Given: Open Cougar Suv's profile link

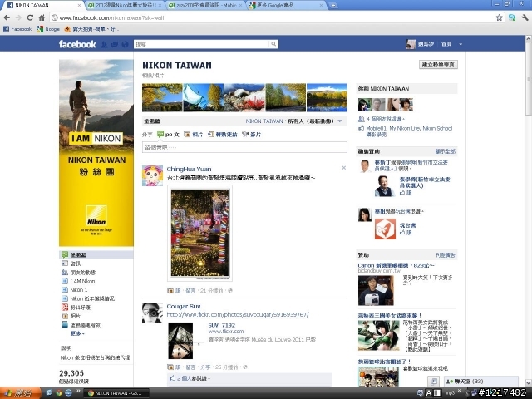Looking at the screenshot, I should 184,306.
